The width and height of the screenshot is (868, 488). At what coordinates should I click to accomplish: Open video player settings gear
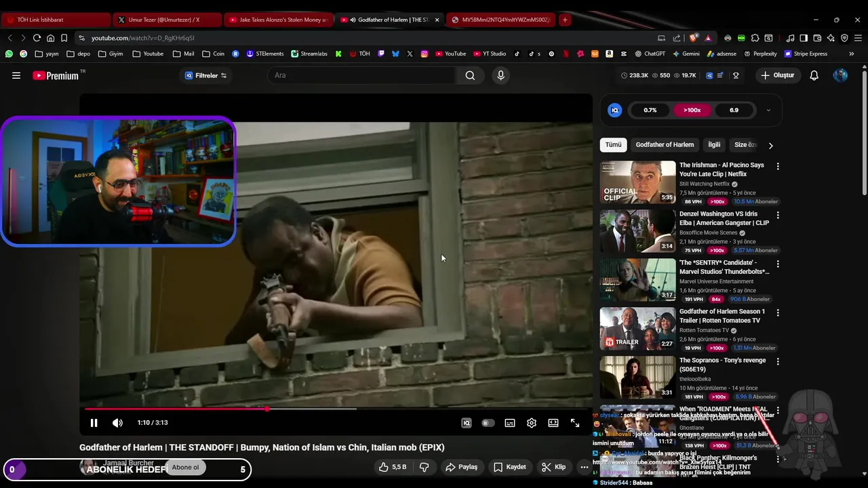[532, 423]
